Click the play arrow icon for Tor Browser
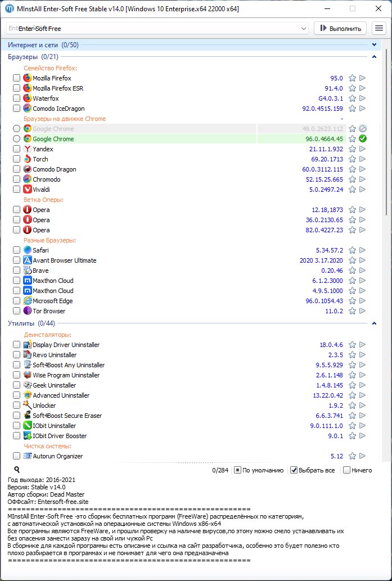 (363, 311)
